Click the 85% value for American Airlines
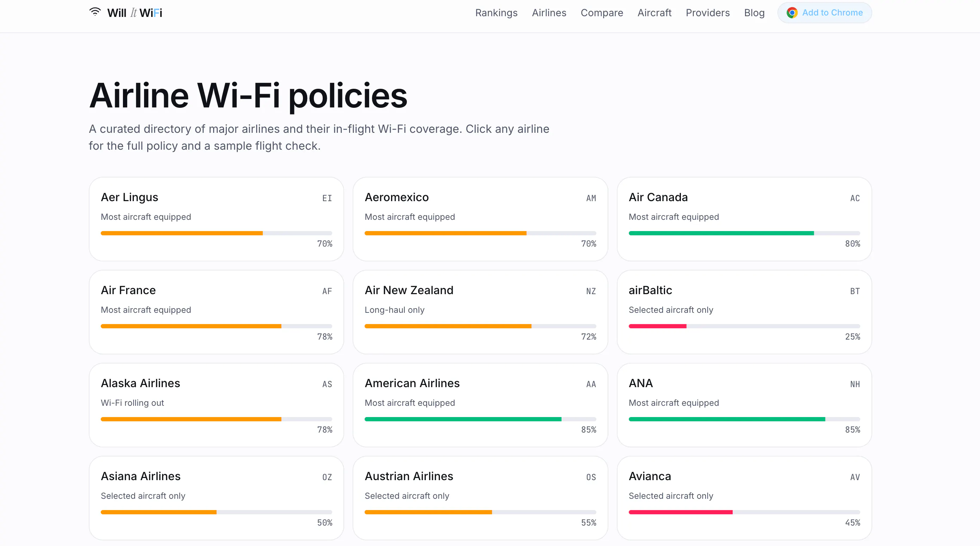 click(x=589, y=430)
